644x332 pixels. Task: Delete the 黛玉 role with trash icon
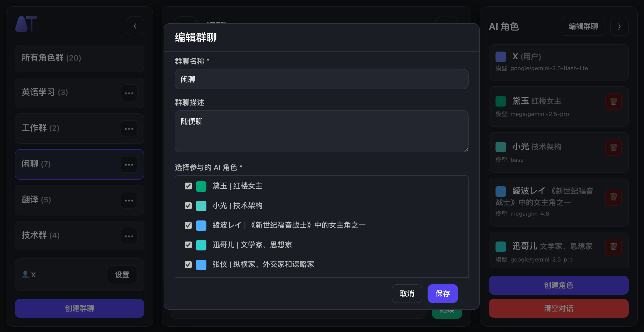pyautogui.click(x=613, y=101)
